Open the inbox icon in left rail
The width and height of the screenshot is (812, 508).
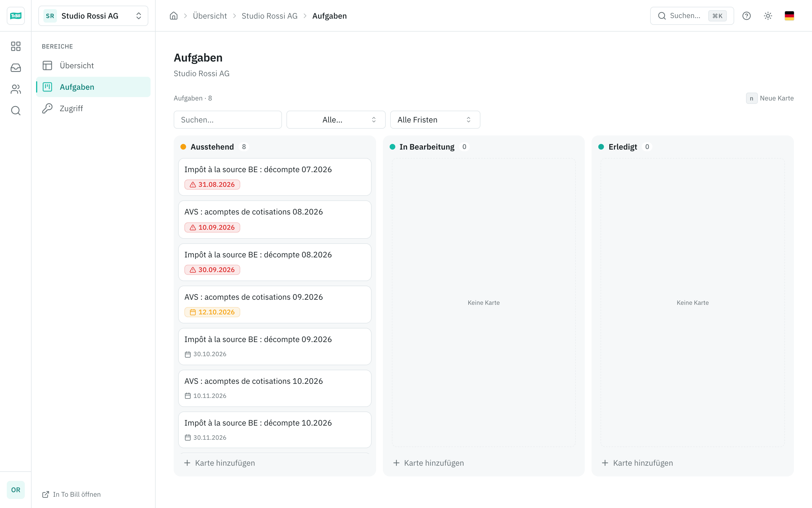tap(16, 67)
